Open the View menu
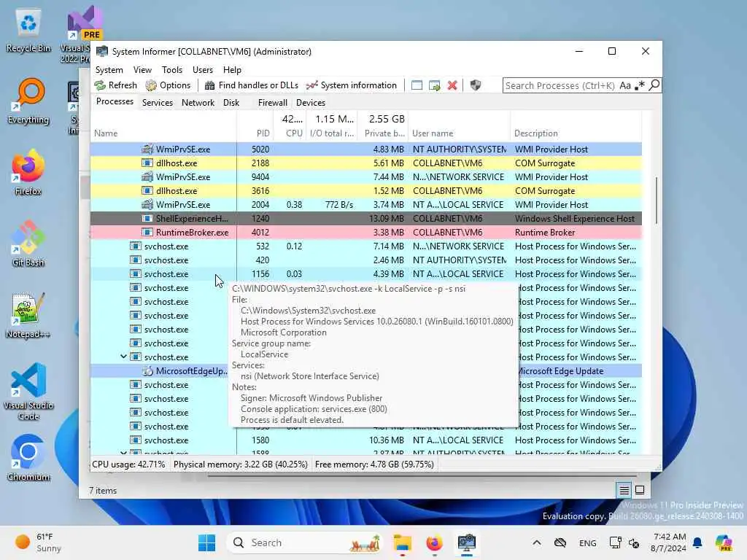 pyautogui.click(x=142, y=70)
